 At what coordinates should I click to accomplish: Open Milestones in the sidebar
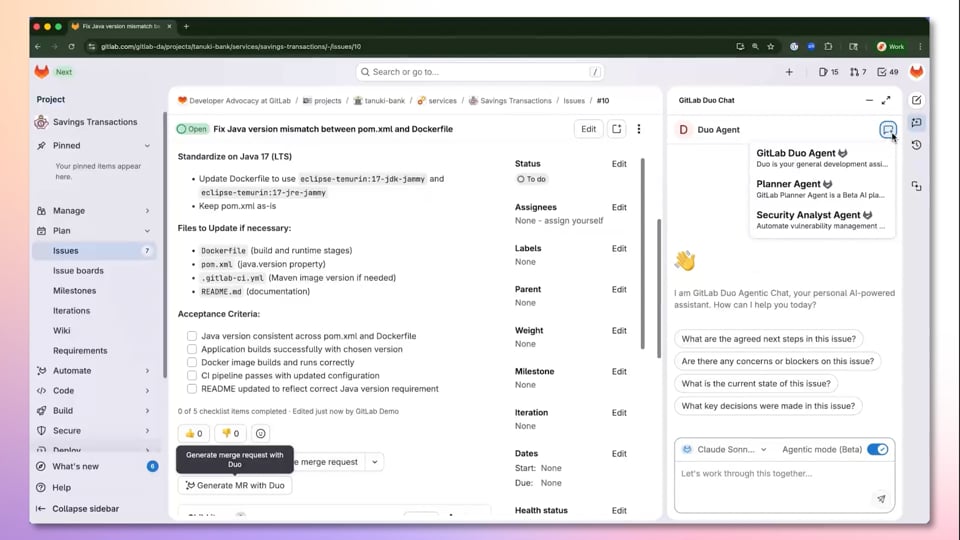[x=75, y=291]
